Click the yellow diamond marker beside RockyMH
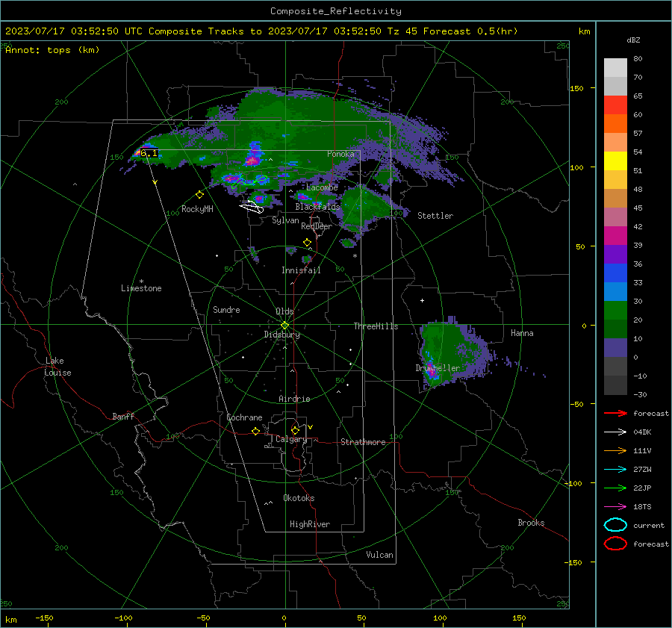672x628 pixels. tap(199, 195)
